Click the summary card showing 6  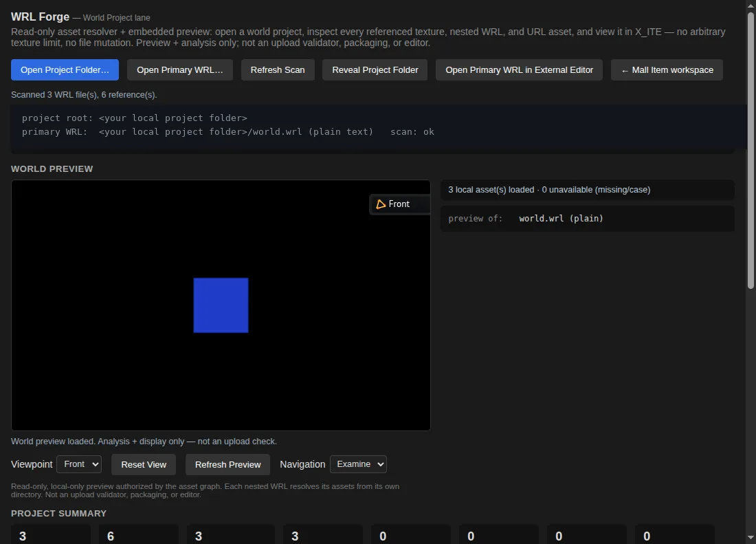tap(138, 534)
